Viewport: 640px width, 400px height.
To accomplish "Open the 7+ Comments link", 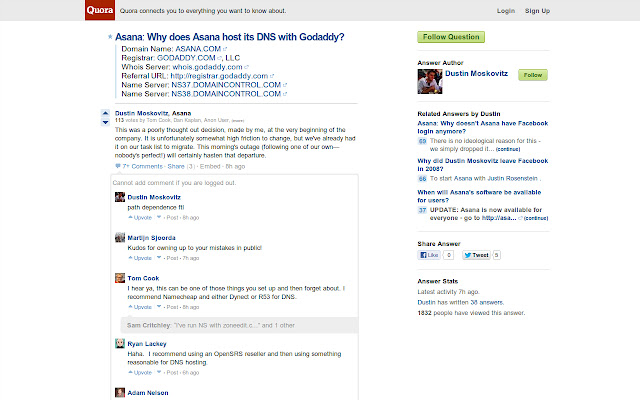I will click(x=142, y=167).
